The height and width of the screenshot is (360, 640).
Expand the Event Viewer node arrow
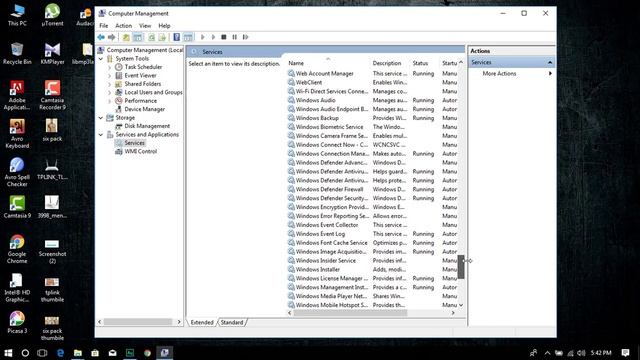tap(109, 76)
